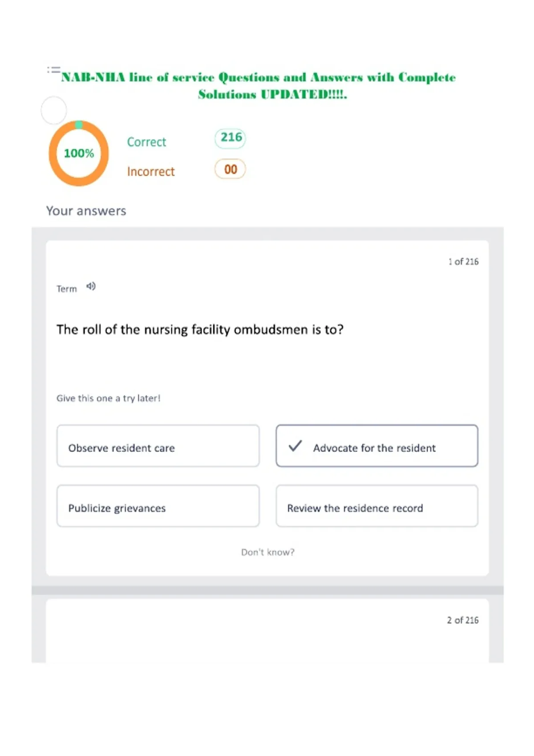This screenshot has width=534, height=756.
Task: Click the Correct count badge 216
Action: [x=231, y=138]
